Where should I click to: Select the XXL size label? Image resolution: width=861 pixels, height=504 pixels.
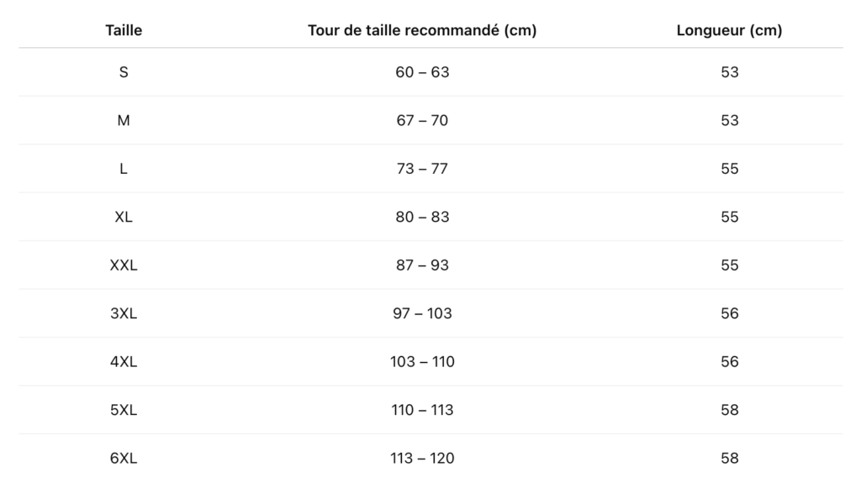[124, 265]
